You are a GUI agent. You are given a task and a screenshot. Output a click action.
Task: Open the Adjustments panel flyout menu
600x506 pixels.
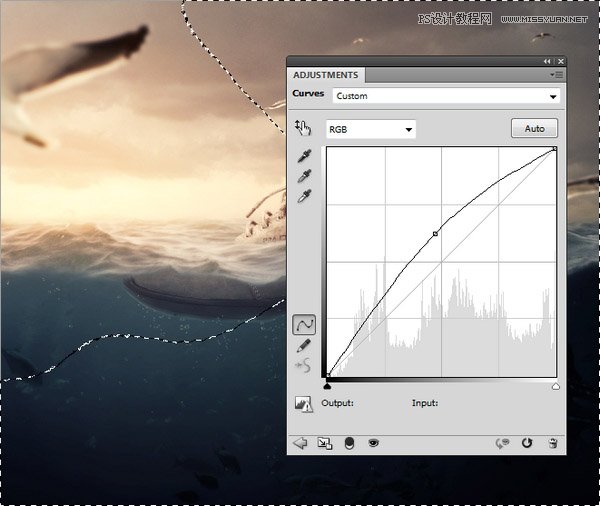tap(553, 75)
